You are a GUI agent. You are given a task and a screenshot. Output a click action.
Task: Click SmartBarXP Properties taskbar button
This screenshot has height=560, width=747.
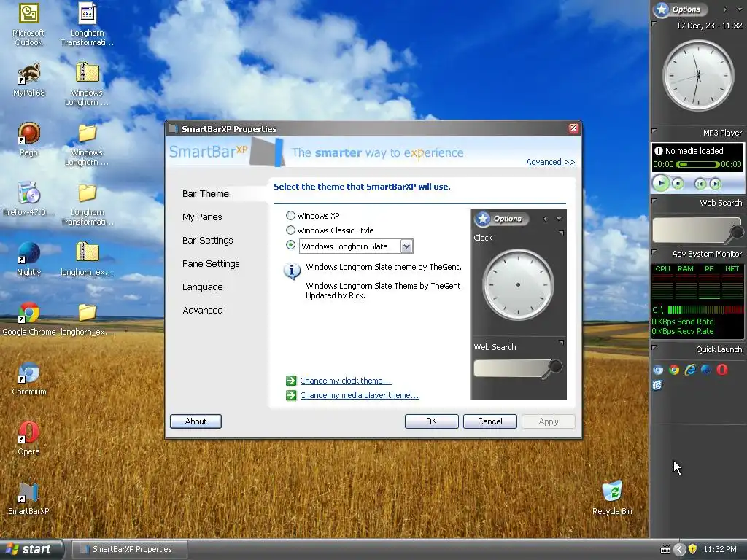(130, 549)
